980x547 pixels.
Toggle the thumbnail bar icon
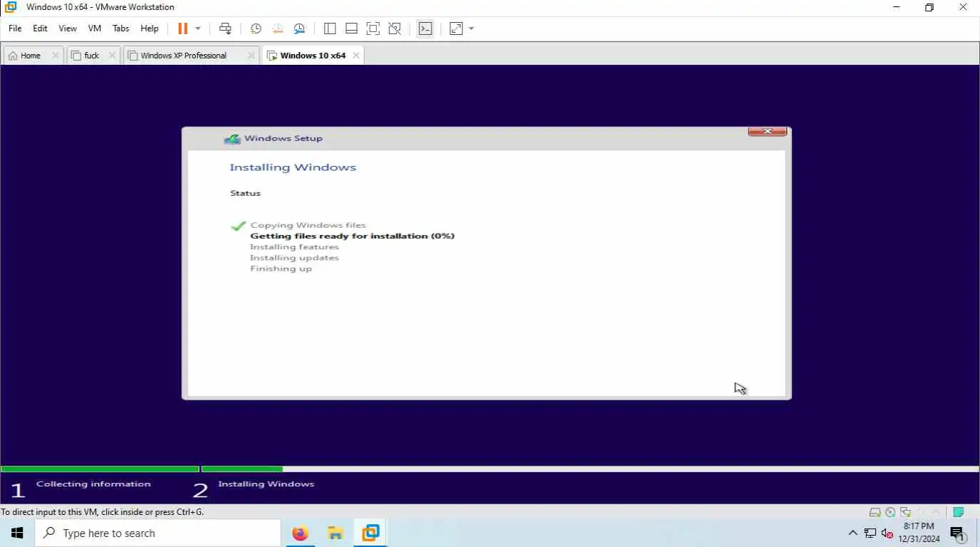click(x=351, y=28)
